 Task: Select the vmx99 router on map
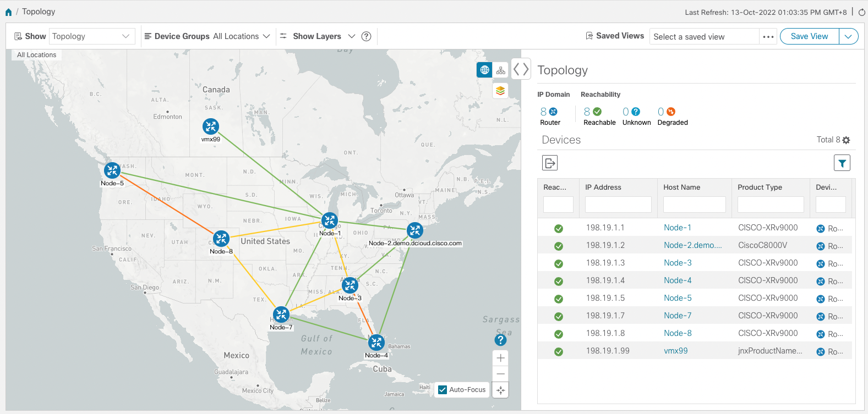pyautogui.click(x=211, y=126)
